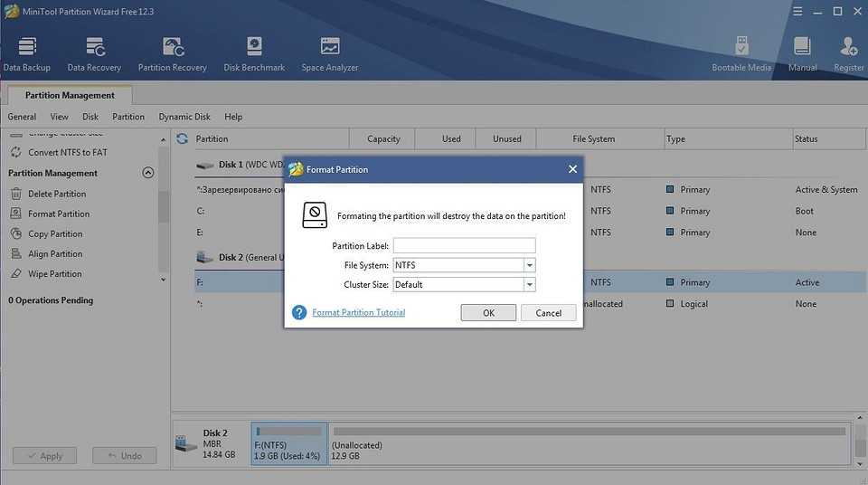Open Partition Recovery wizard
Screen dimensions: 868x485
click(x=172, y=54)
